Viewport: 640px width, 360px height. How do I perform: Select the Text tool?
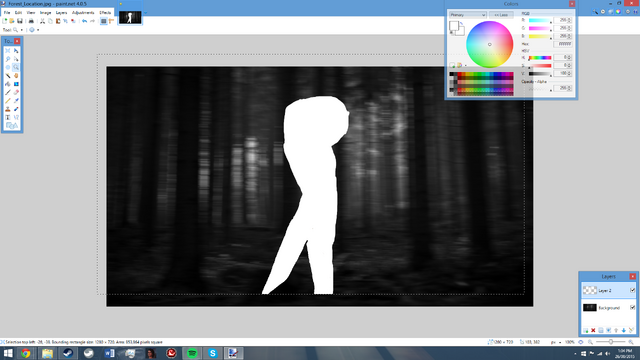pyautogui.click(x=8, y=117)
